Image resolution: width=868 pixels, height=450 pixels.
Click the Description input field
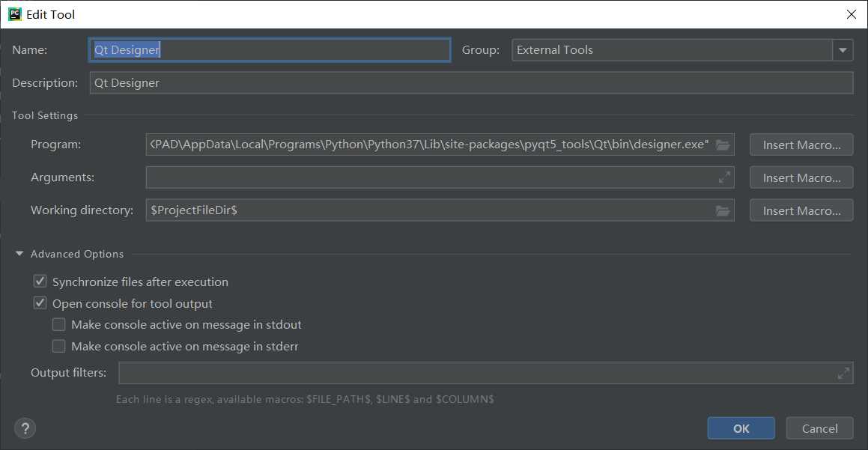tap(471, 83)
